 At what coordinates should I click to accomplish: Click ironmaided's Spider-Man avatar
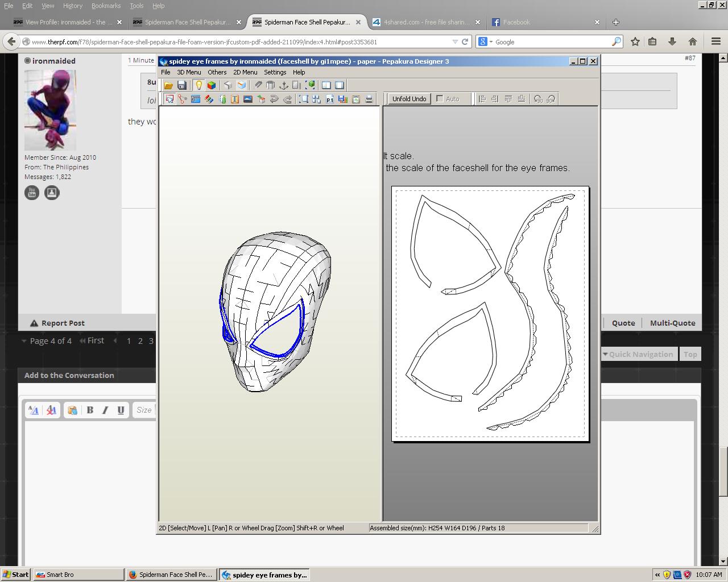click(50, 110)
